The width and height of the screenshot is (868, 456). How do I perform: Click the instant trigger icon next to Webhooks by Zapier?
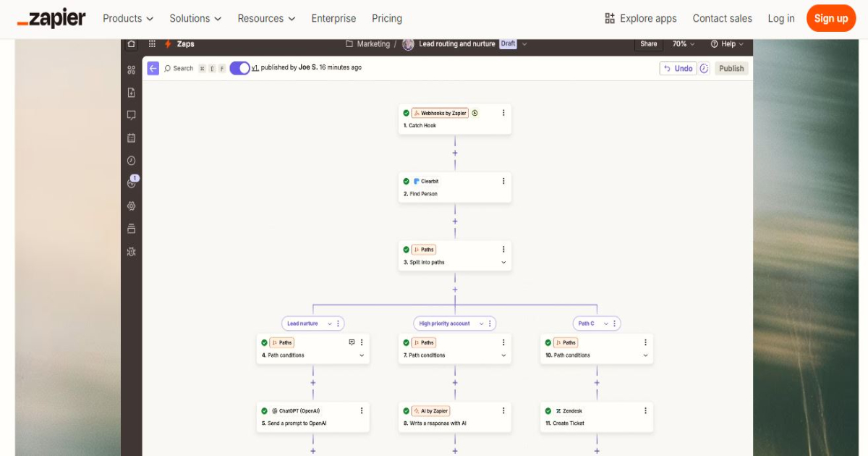click(475, 113)
